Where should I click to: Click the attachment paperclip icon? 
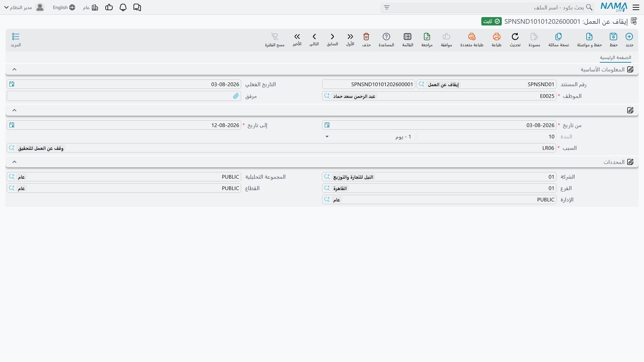(x=236, y=96)
